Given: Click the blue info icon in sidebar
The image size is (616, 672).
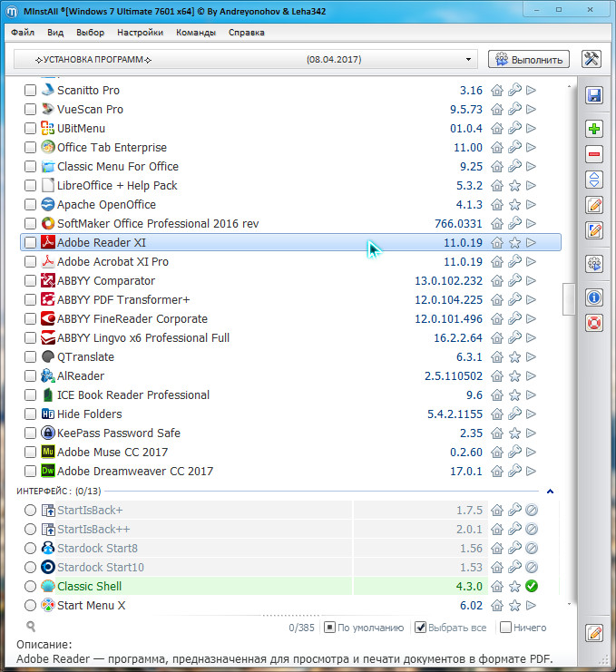Looking at the screenshot, I should point(594,297).
